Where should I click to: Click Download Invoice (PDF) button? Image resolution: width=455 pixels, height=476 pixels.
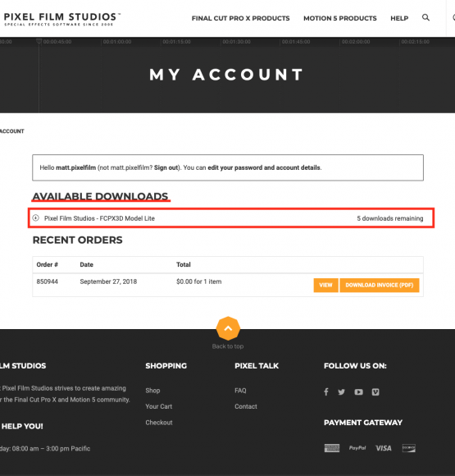pos(380,285)
